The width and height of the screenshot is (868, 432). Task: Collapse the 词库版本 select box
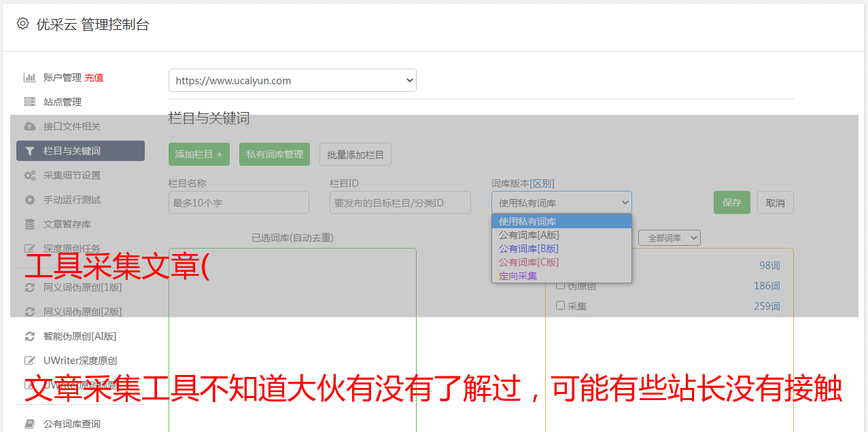pyautogui.click(x=561, y=202)
